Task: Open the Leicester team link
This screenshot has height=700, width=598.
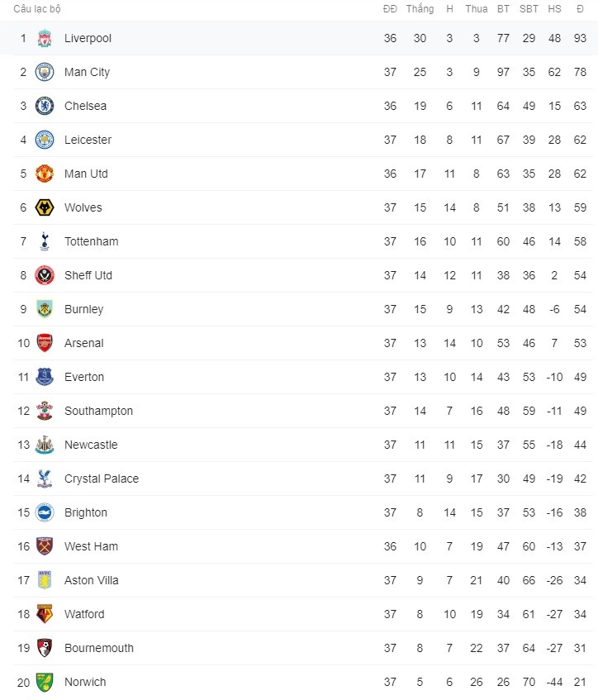Action: point(88,140)
